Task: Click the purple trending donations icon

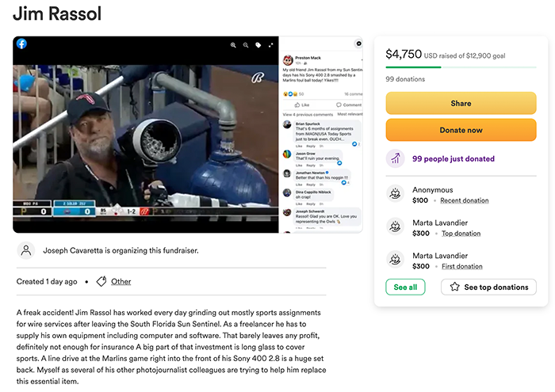Action: [396, 158]
